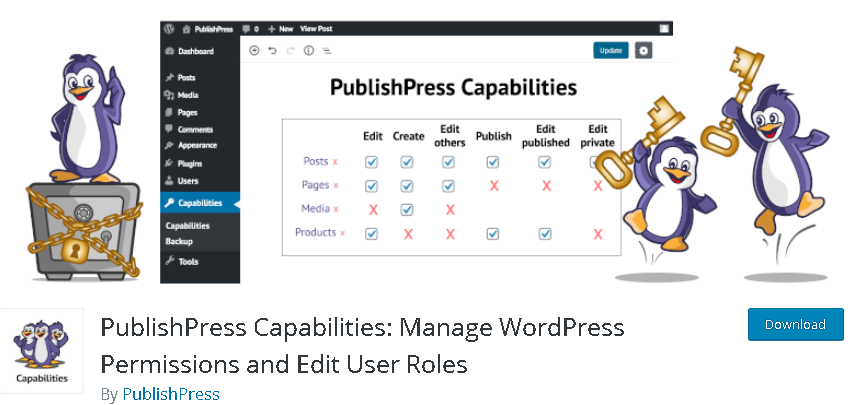Click the Comments bubble sidebar icon
852x405 pixels.
(x=169, y=129)
